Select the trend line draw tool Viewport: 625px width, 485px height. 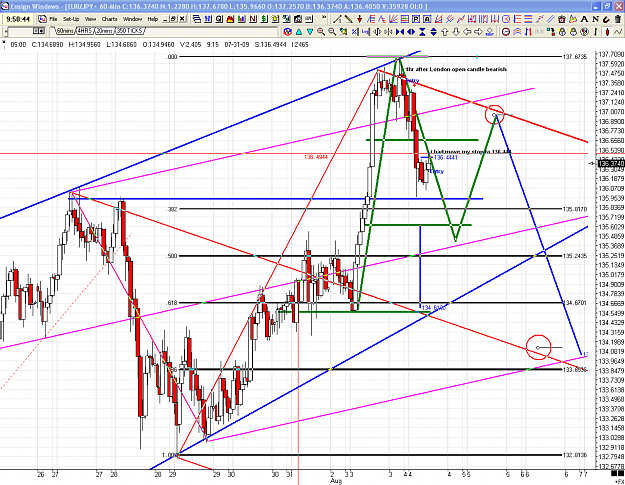pyautogui.click(x=337, y=19)
